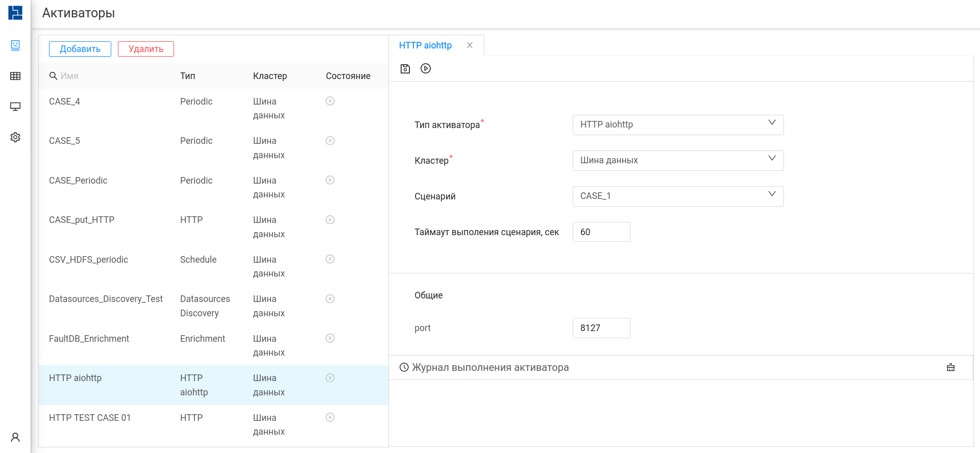
Task: Click the Schedule type cell
Action: tap(198, 260)
